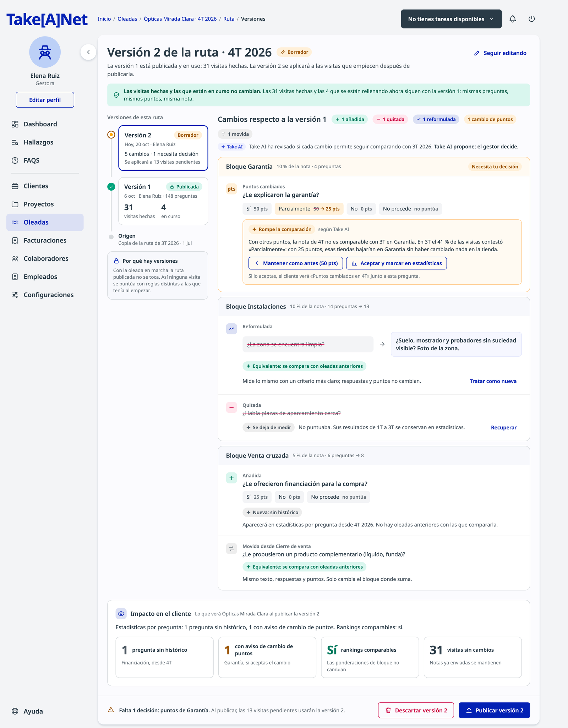
Task: Click the Reformulada squiggle icon
Action: tap(231, 329)
